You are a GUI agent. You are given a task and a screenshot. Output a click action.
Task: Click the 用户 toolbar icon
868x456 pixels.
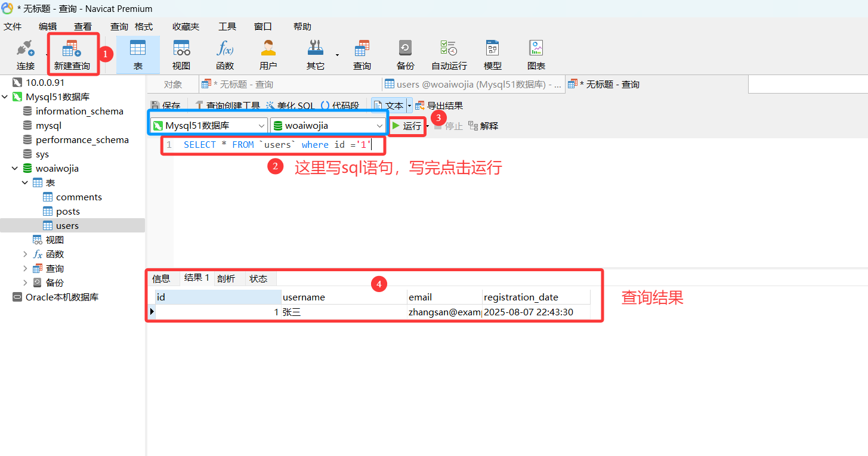click(x=268, y=54)
